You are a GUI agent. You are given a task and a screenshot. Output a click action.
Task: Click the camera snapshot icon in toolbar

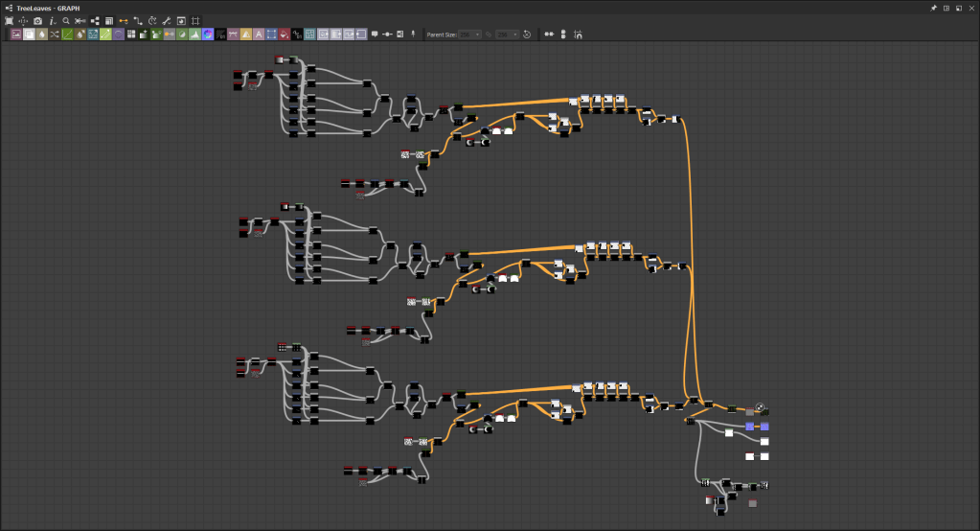37,20
